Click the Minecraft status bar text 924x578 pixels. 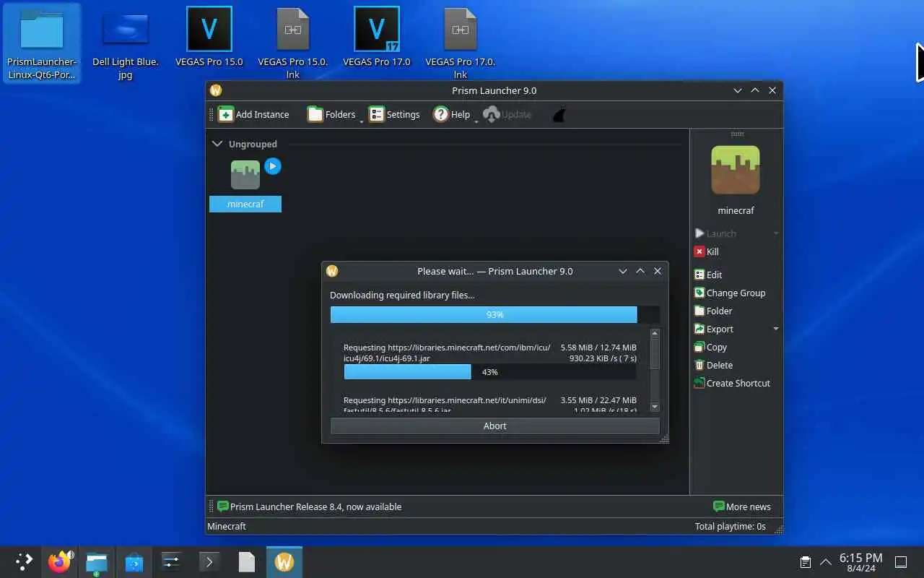(x=227, y=526)
